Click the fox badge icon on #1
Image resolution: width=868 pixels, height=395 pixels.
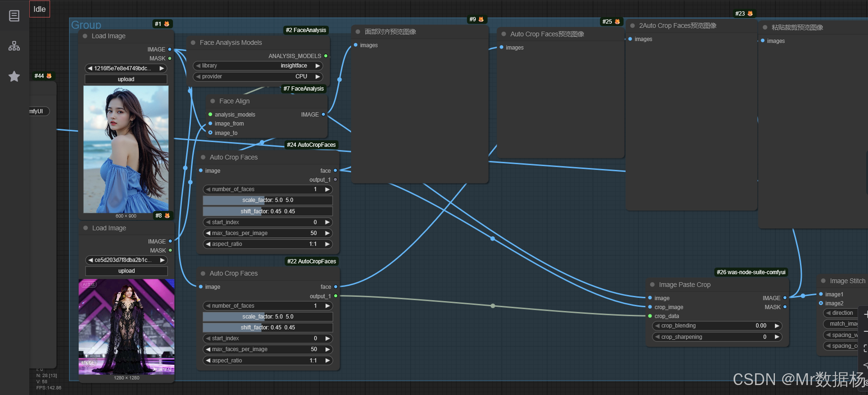point(166,24)
